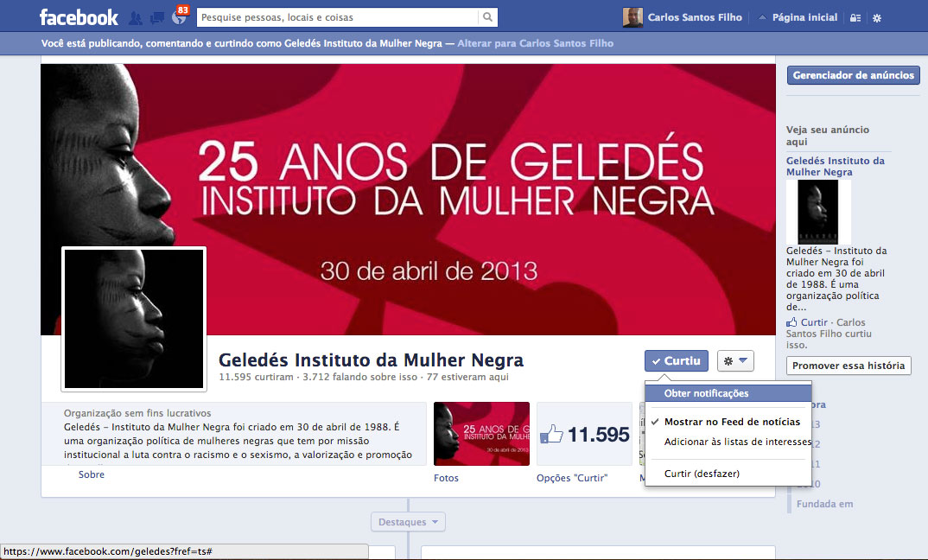Focus the Pesquise pessoas search field
The height and width of the screenshot is (560, 928).
[x=337, y=17]
